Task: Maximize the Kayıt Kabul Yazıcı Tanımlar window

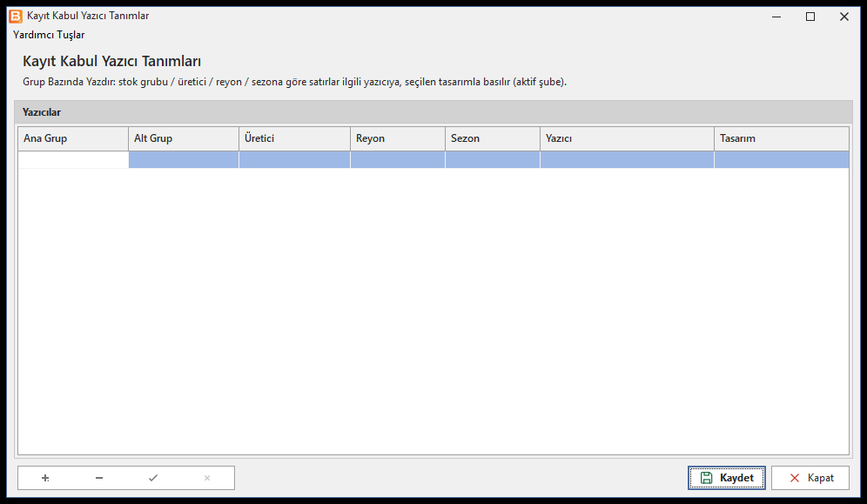Action: (x=810, y=17)
